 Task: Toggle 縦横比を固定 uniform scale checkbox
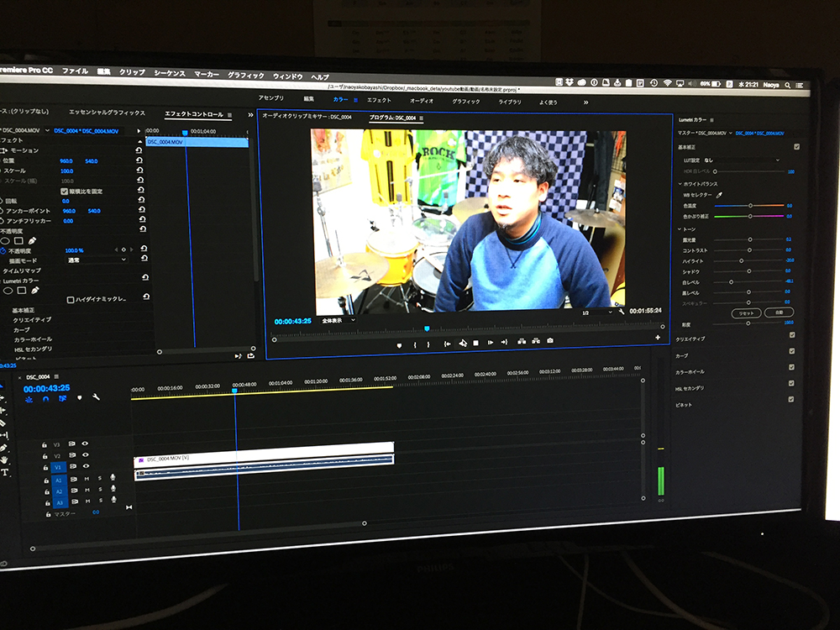click(x=65, y=192)
